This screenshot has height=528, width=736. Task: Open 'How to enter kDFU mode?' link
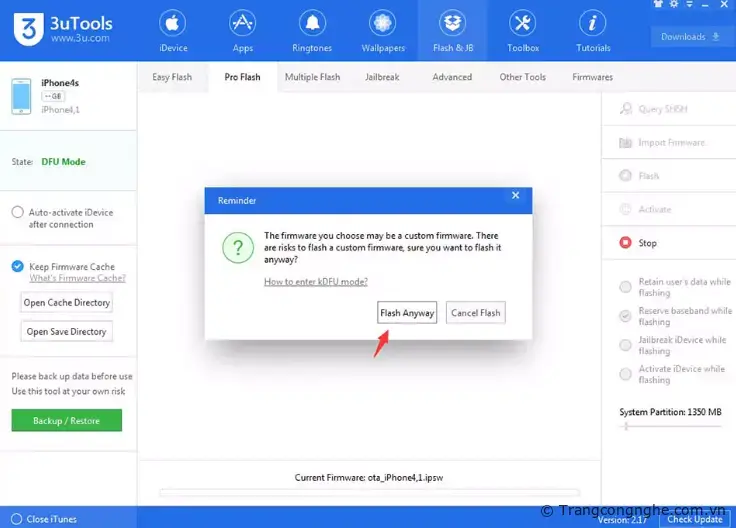(x=315, y=282)
